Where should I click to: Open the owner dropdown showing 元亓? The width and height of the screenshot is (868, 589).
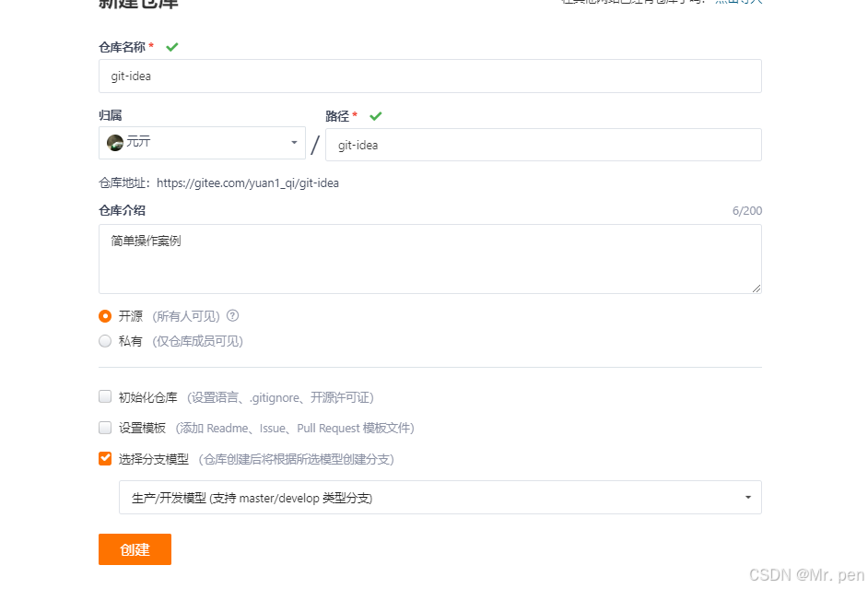point(202,143)
